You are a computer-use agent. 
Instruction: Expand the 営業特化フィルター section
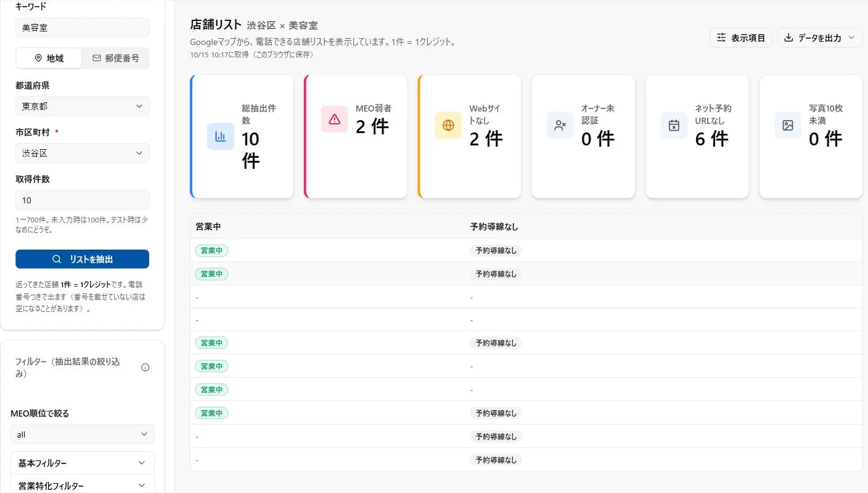83,486
